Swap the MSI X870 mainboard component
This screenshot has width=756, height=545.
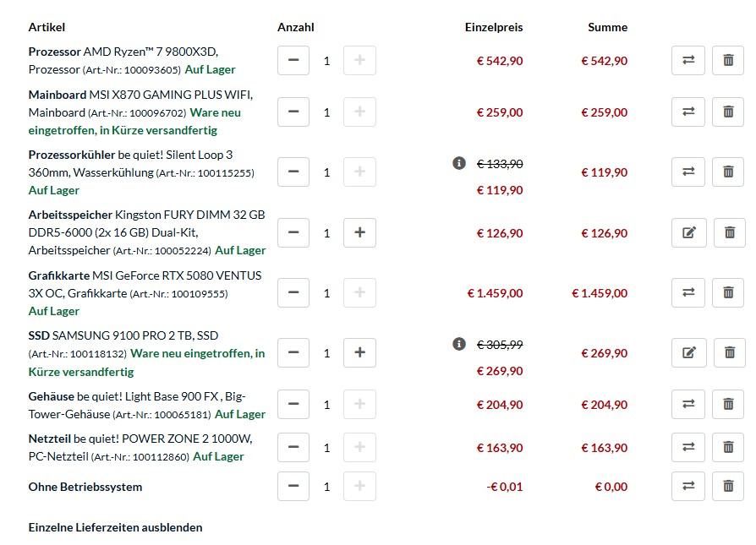tap(688, 112)
